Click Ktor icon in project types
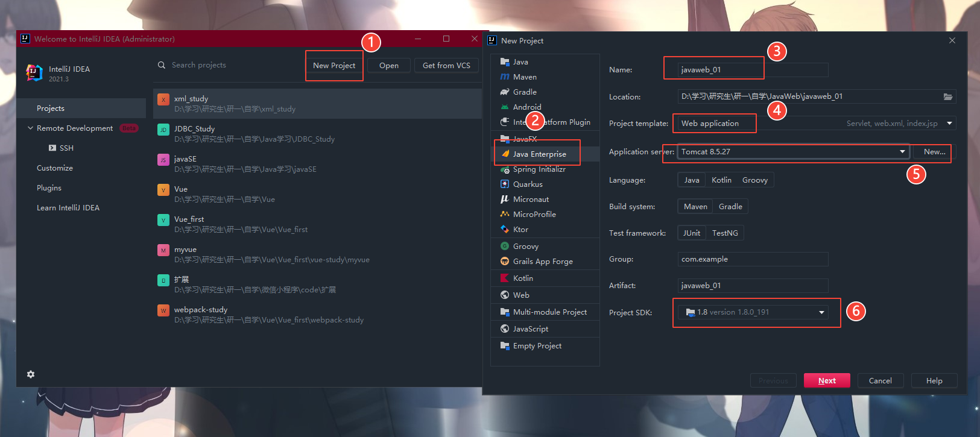980x437 pixels. point(505,230)
